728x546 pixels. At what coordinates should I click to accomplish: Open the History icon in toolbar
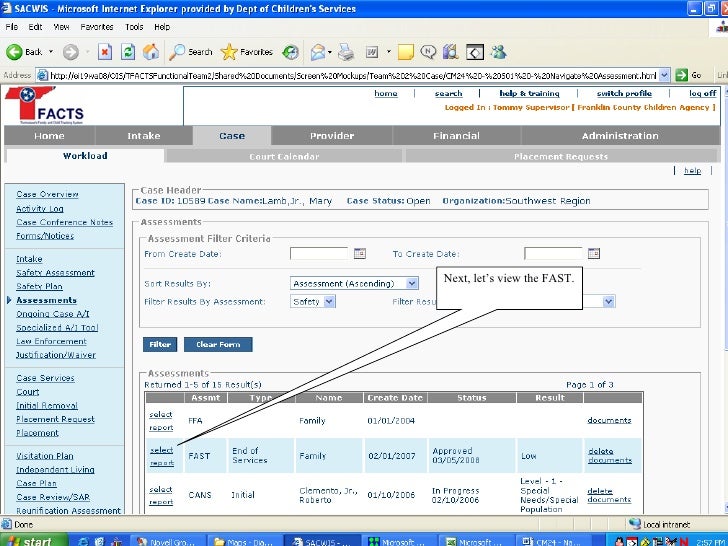pyautogui.click(x=291, y=52)
